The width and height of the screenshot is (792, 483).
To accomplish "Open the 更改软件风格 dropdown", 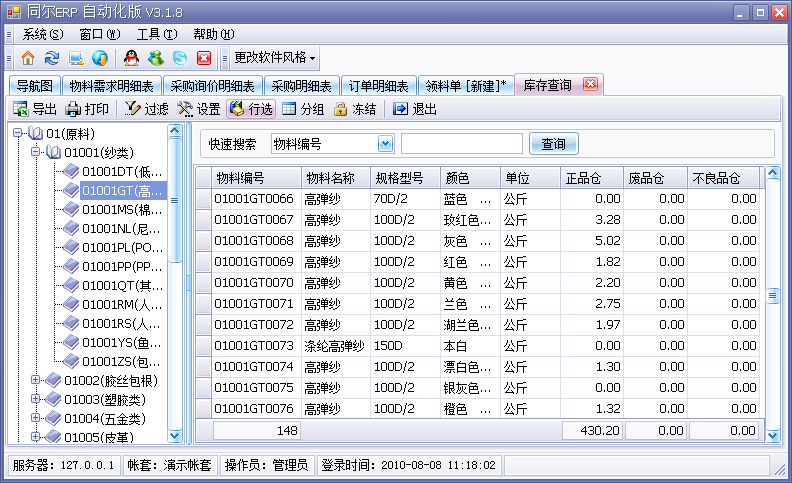I will (274, 58).
